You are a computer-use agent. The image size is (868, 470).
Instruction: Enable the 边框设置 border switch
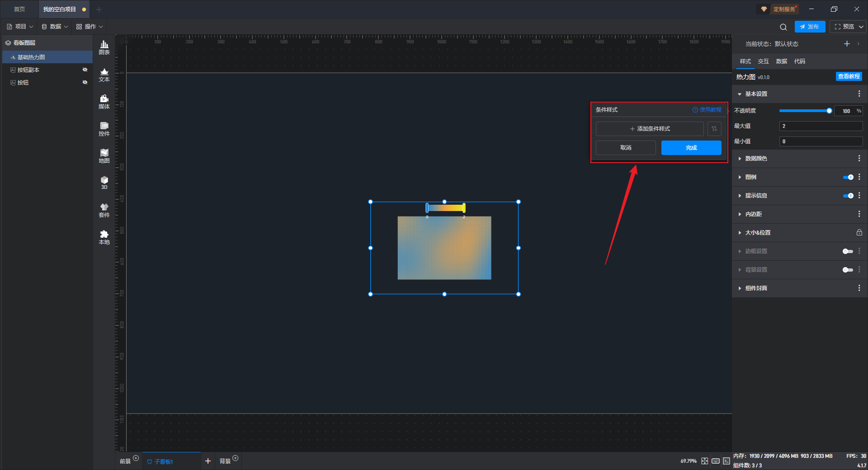click(848, 251)
